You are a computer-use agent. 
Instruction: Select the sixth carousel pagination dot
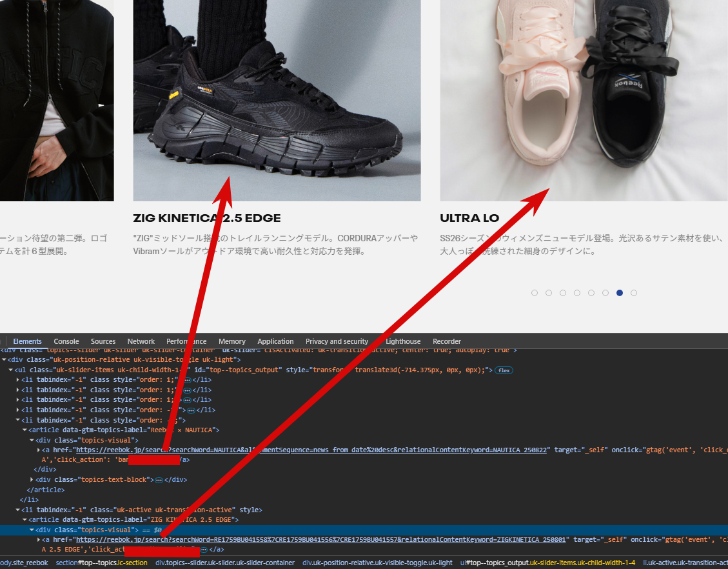605,293
